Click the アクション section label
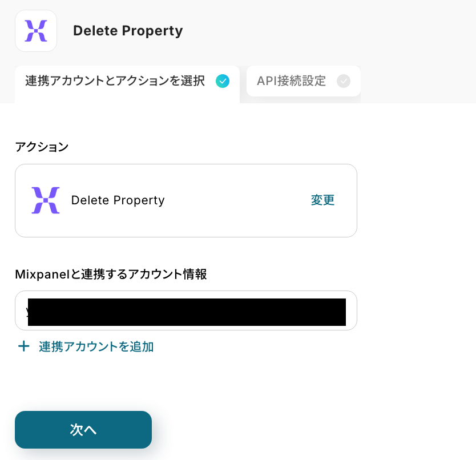Viewport: 476px width, 460px height. coord(42,147)
